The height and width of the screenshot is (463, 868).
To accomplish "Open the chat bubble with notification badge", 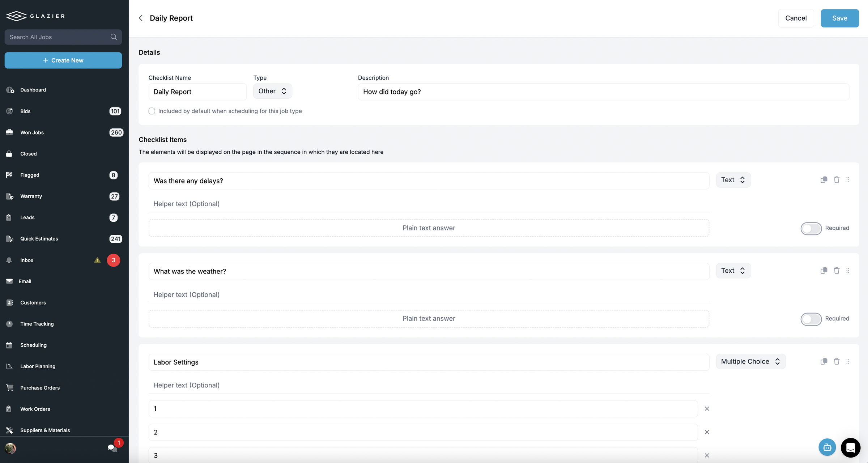I will [x=112, y=448].
